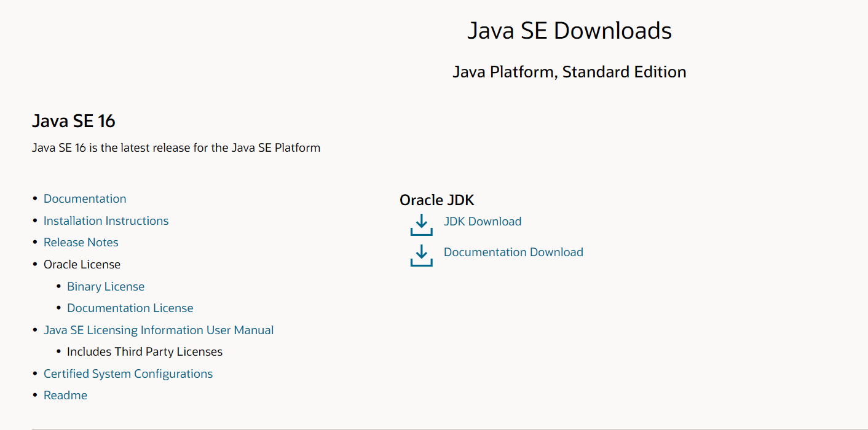
Task: View the Release Notes link
Action: [81, 242]
